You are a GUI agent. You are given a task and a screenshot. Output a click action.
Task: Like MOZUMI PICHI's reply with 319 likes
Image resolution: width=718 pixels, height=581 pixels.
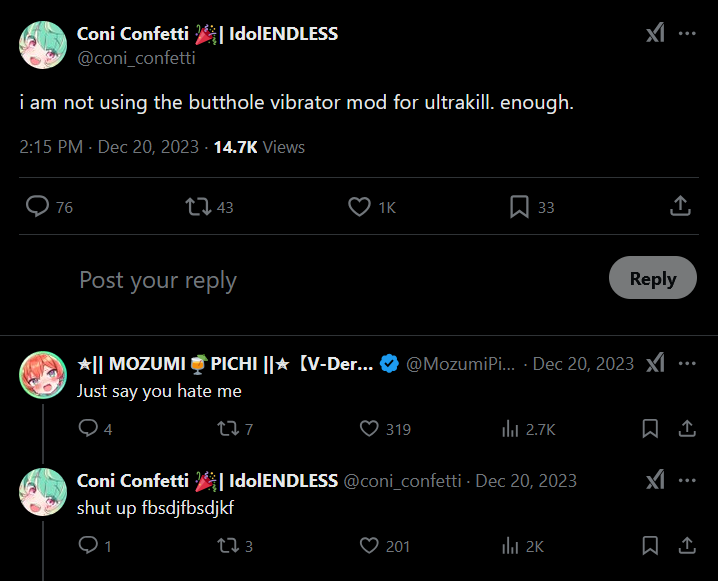(x=370, y=429)
